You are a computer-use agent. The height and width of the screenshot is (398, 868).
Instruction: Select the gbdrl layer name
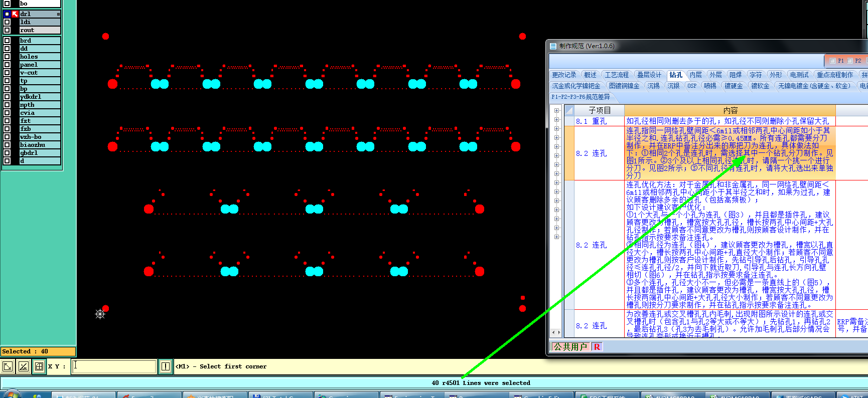point(40,153)
